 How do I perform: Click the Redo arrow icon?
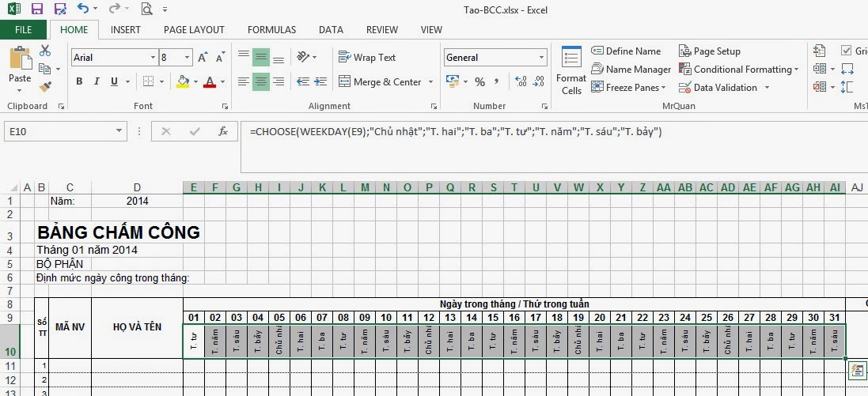coord(115,9)
